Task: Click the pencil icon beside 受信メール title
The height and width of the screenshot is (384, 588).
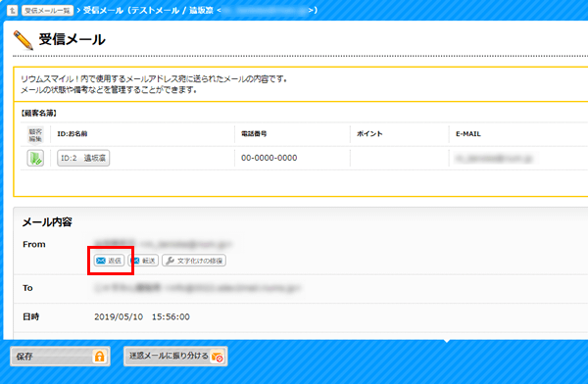Action: click(24, 40)
